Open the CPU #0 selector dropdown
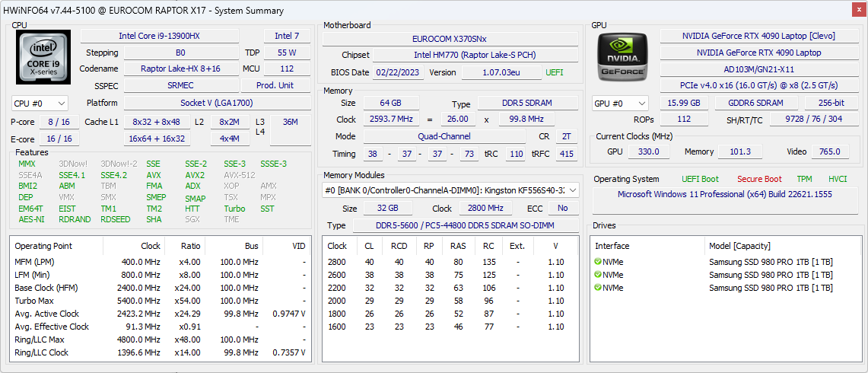This screenshot has width=868, height=373. click(40, 103)
